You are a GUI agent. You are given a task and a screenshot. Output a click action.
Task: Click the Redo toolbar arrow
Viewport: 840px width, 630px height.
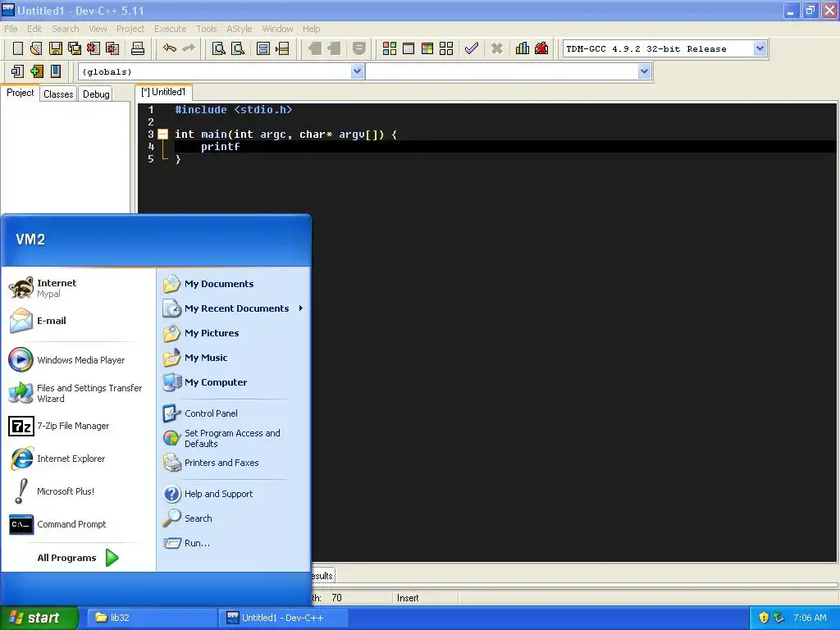point(189,48)
